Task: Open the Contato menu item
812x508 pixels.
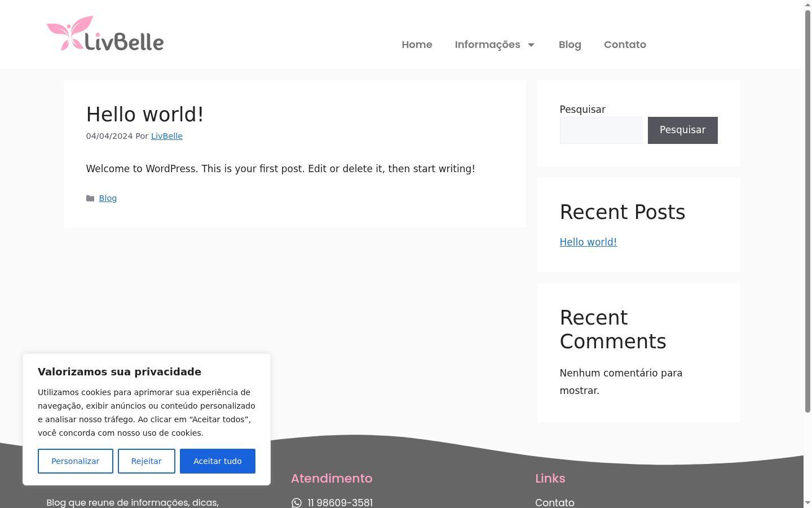Action: coord(625,45)
